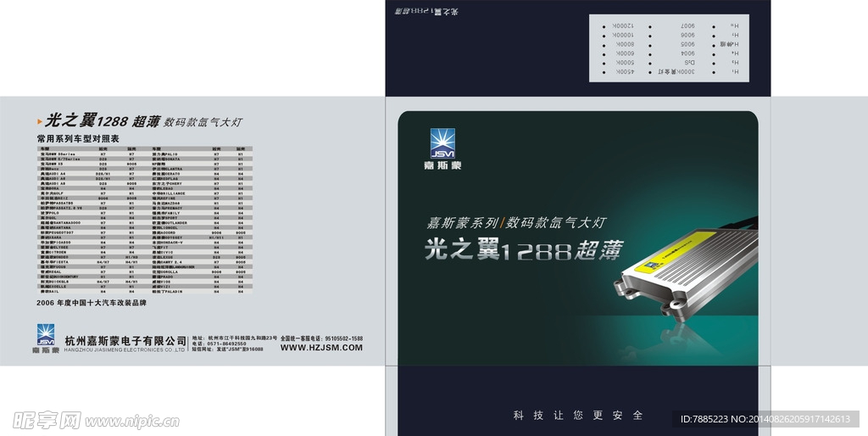Click the telephone line 0571-86492550
Image resolution: width=868 pixels, height=436 pixels.
pyautogui.click(x=220, y=344)
